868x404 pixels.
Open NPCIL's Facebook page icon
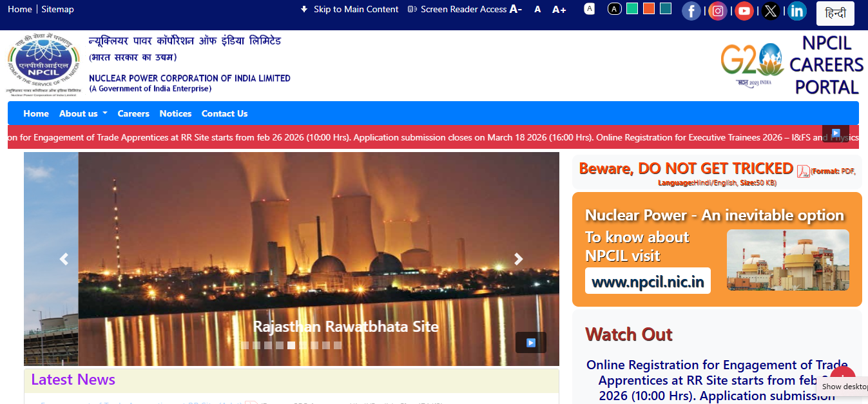(x=691, y=11)
